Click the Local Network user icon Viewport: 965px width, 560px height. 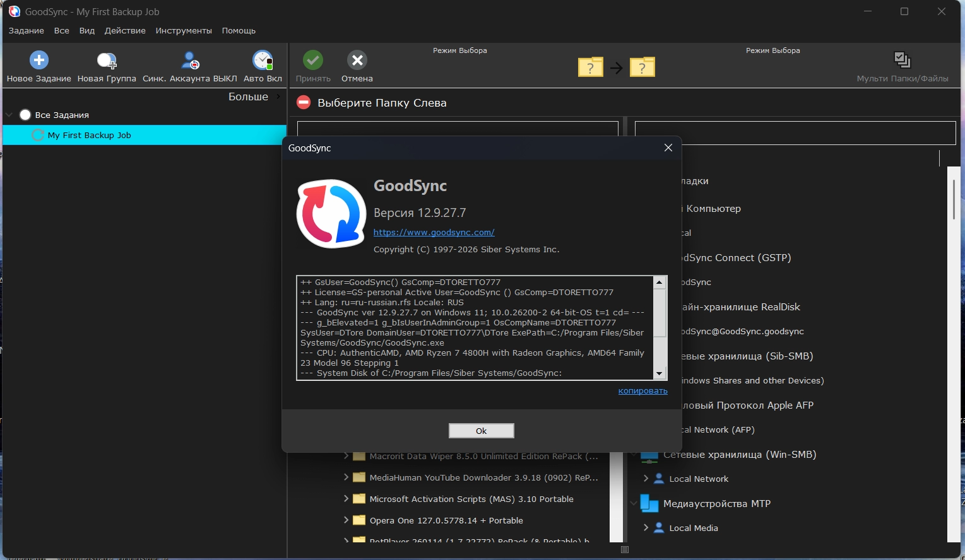point(659,479)
